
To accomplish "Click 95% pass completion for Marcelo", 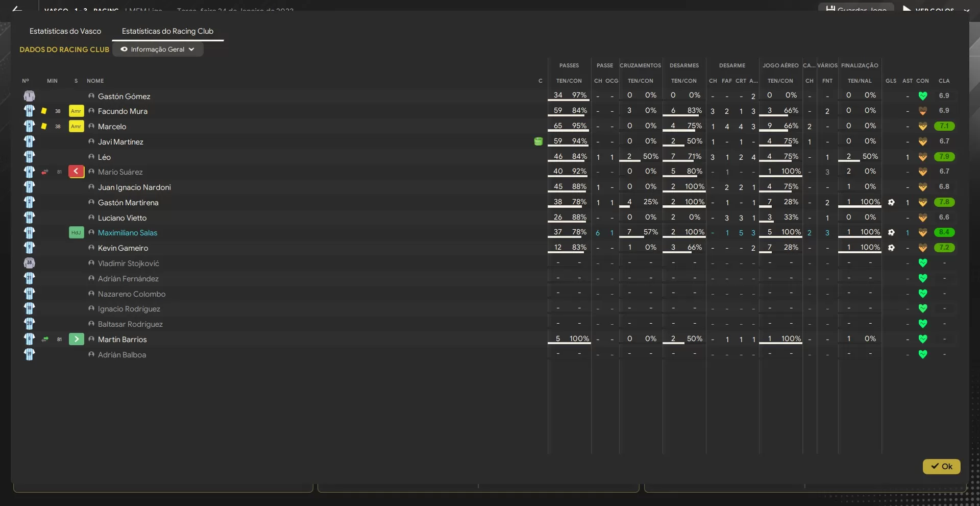I will tap(579, 126).
